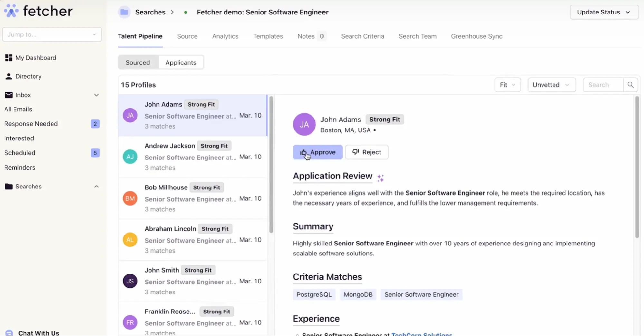Click the 15 Profiles count label
This screenshot has width=644, height=336.
pos(139,85)
